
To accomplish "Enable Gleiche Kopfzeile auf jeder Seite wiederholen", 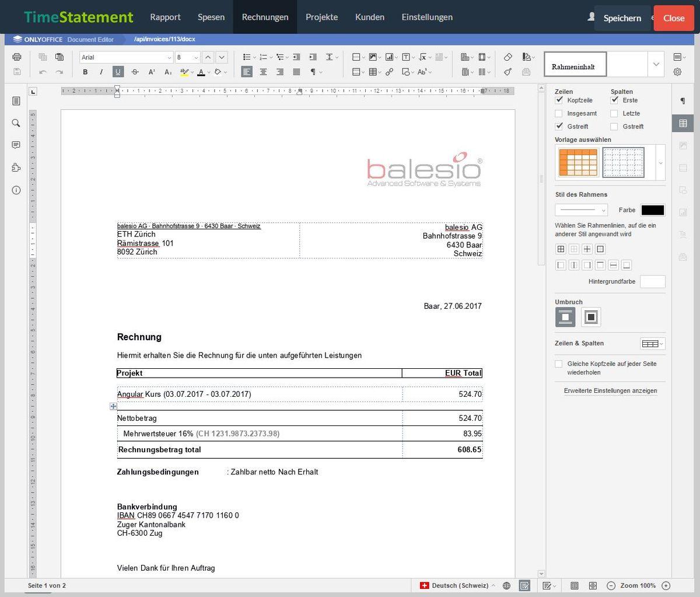I will tap(559, 364).
